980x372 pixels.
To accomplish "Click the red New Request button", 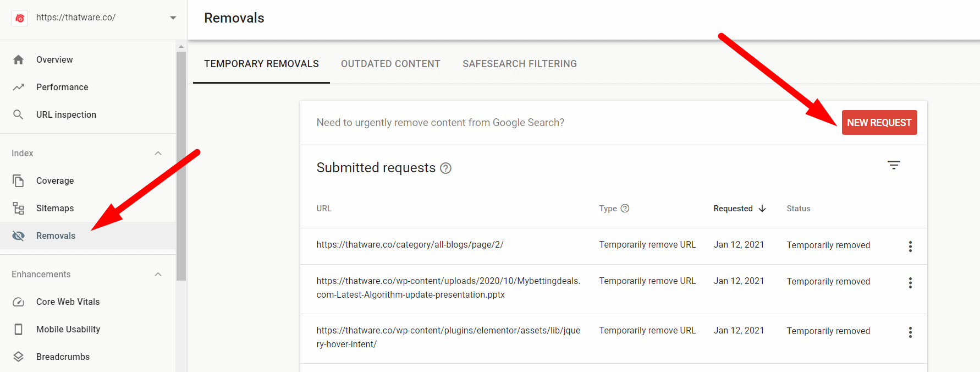I will point(879,123).
